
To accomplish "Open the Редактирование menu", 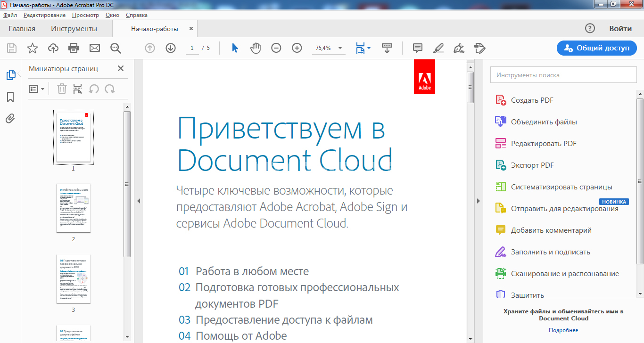I will click(x=44, y=15).
